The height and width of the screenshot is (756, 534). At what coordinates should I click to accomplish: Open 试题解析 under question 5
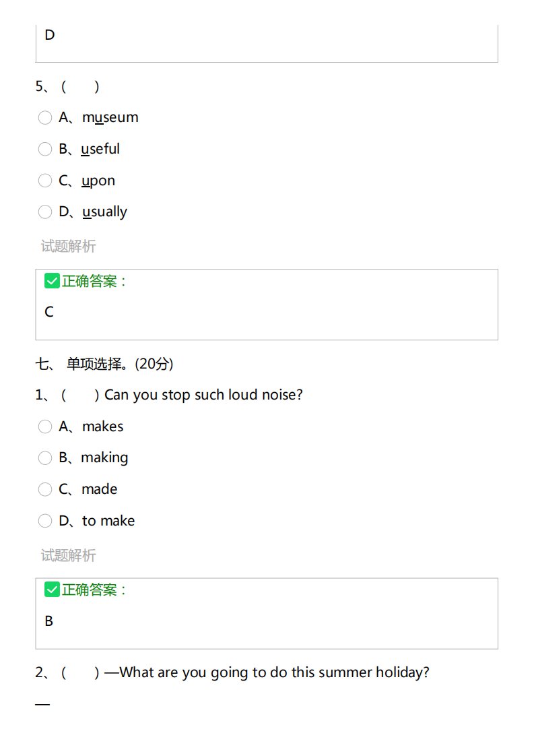click(x=69, y=247)
